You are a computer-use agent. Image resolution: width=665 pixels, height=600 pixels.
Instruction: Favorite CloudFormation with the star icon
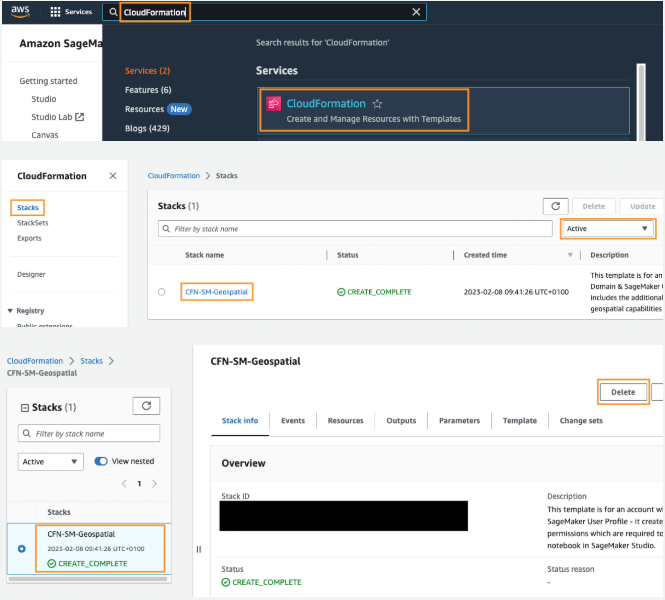377,103
